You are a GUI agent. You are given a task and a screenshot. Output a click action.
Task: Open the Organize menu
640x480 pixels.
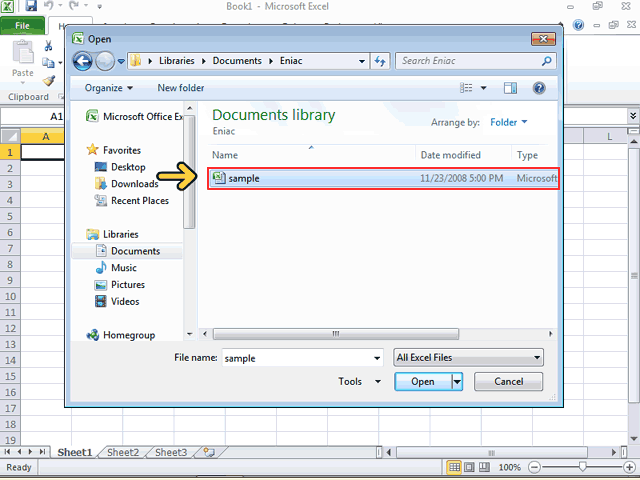click(109, 88)
